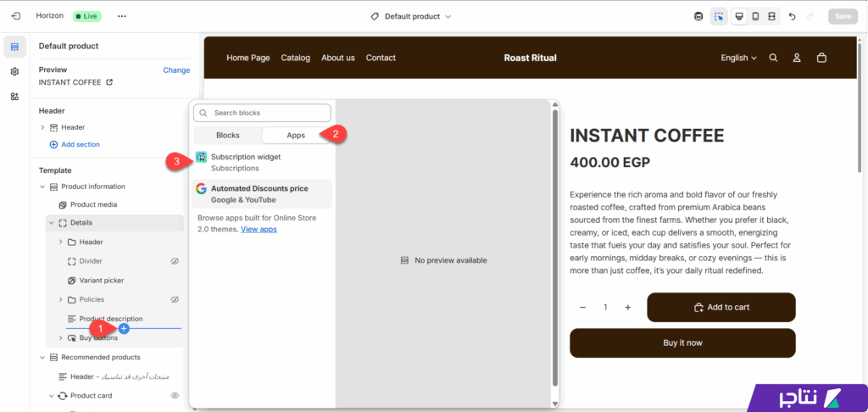868x412 pixels.
Task: Switch to the Blocks tab
Action: pyautogui.click(x=227, y=135)
